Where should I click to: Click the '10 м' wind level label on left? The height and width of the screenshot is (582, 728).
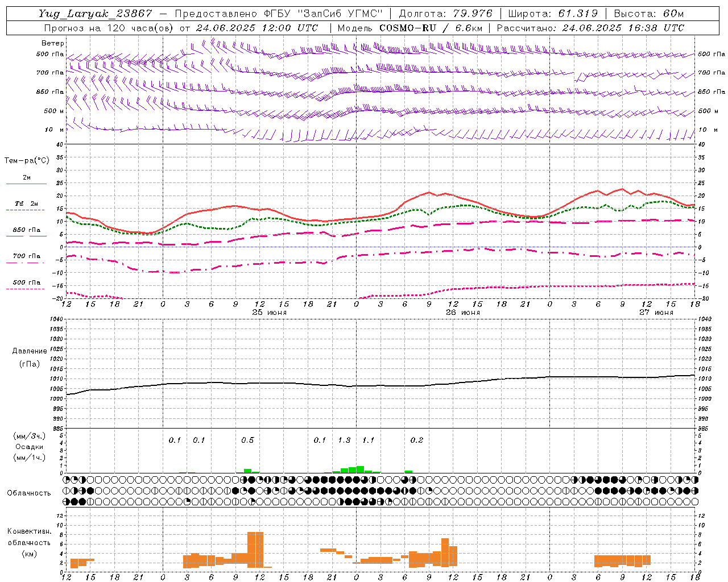(x=55, y=130)
